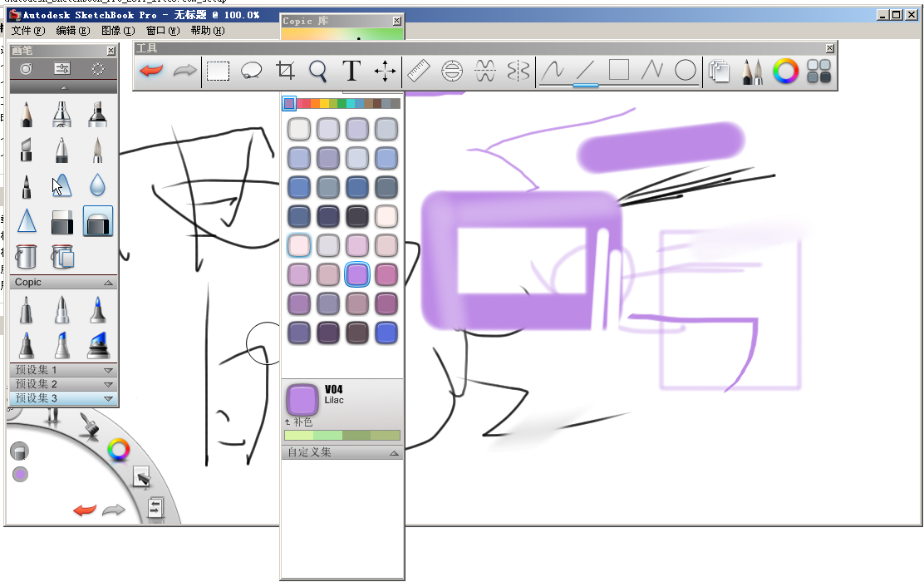Screen dimensions: 924x582
Task: Select the polyline stroke style
Action: click(x=651, y=70)
